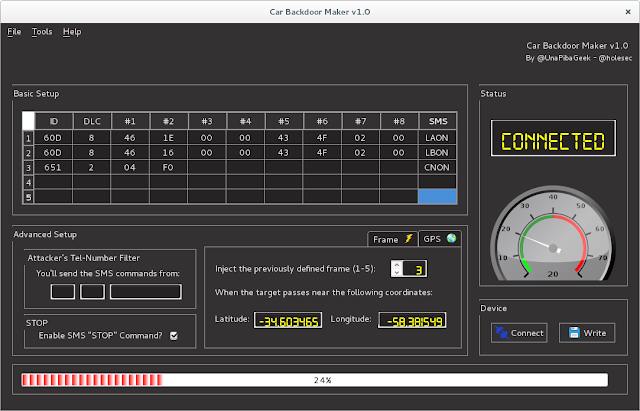Select the #5 column header

point(284,121)
